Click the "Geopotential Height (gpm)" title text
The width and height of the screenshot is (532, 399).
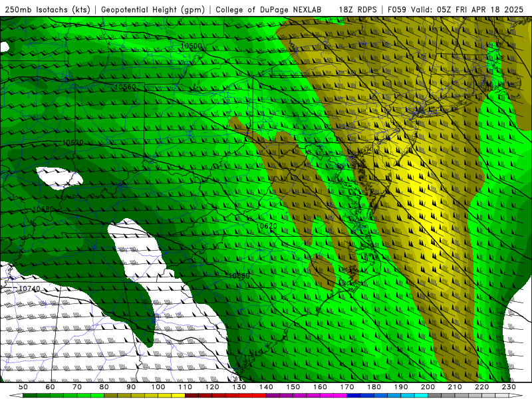(153, 9)
